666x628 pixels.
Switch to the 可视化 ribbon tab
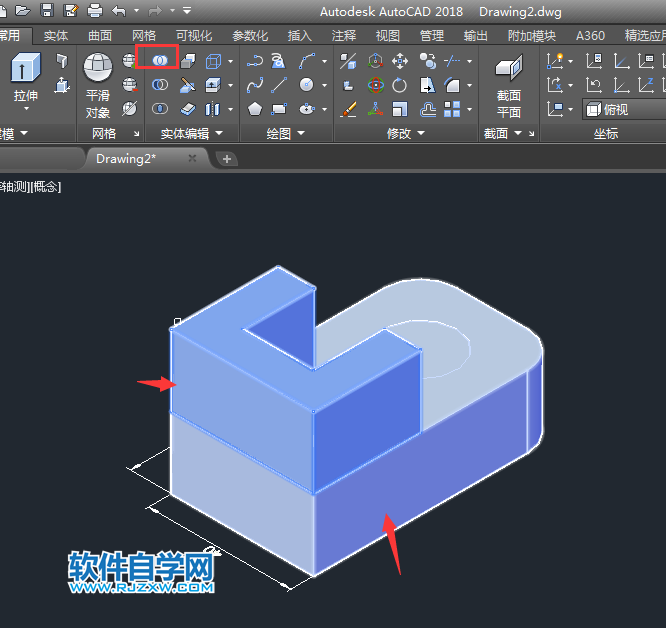[194, 35]
